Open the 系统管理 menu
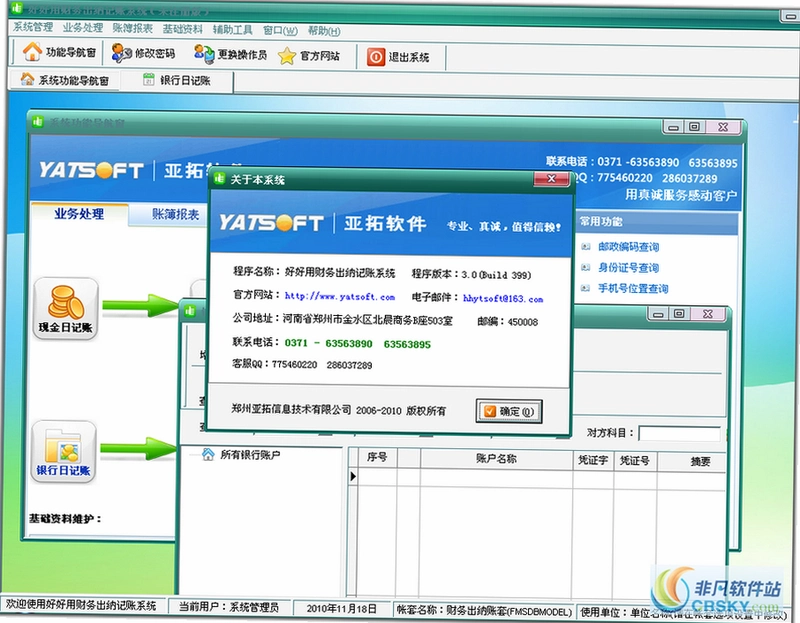800x623 pixels. click(33, 27)
